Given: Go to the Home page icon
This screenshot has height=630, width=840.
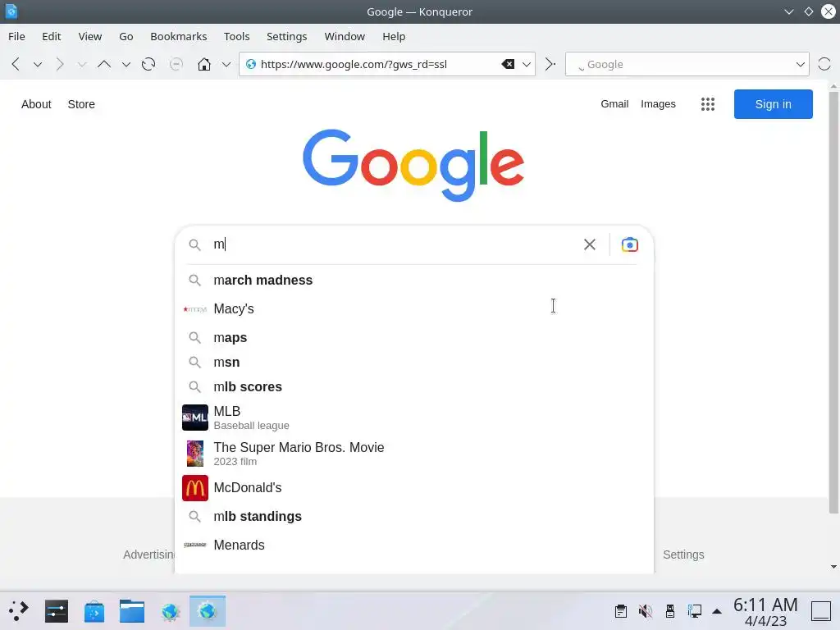Looking at the screenshot, I should pos(204,64).
